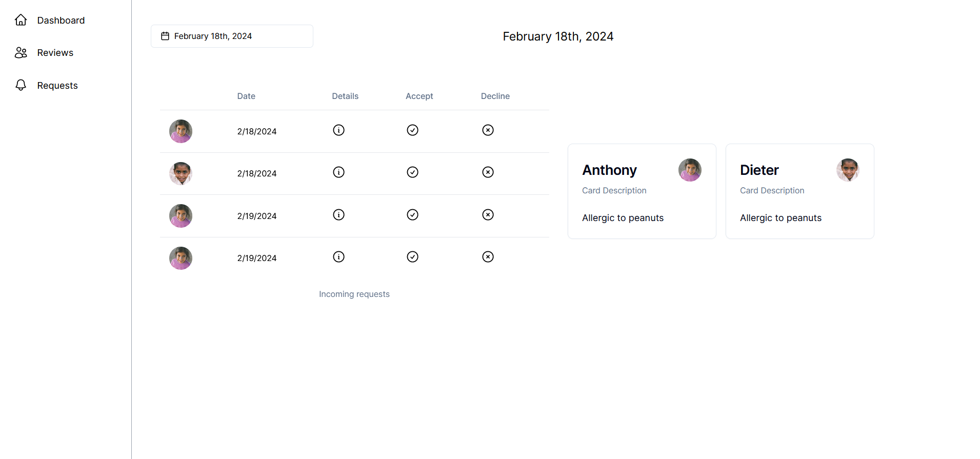The image size is (980, 459).
Task: Open details for first 2/18/2024 request
Action: (338, 130)
